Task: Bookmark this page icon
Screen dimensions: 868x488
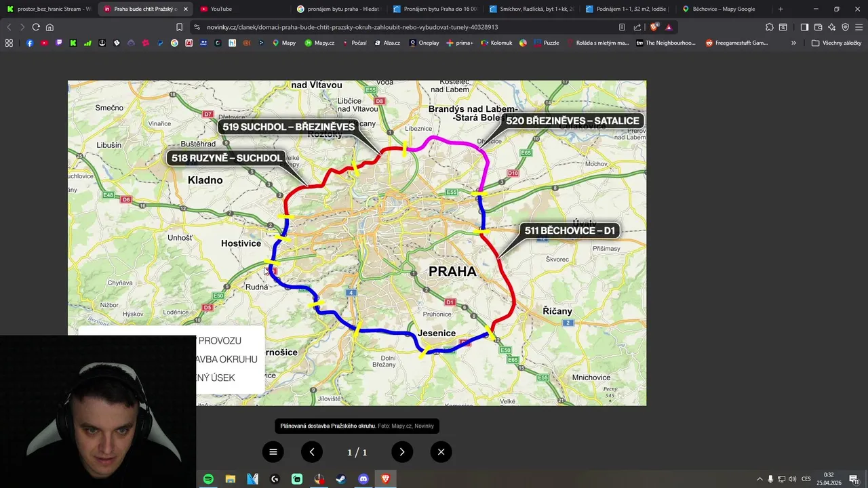Action: click(179, 27)
